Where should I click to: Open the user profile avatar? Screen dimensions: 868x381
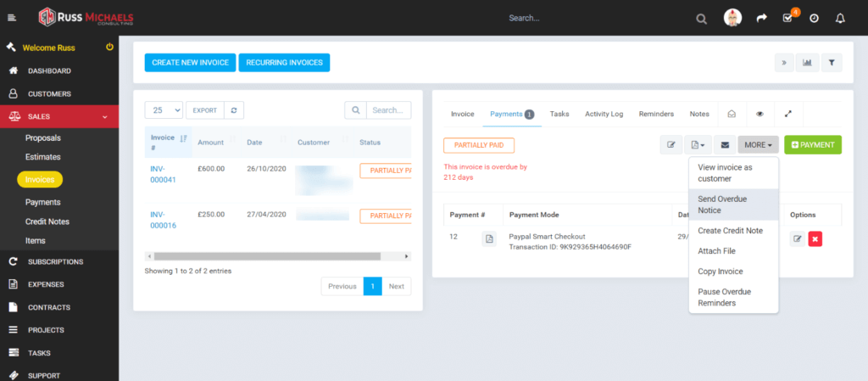732,18
